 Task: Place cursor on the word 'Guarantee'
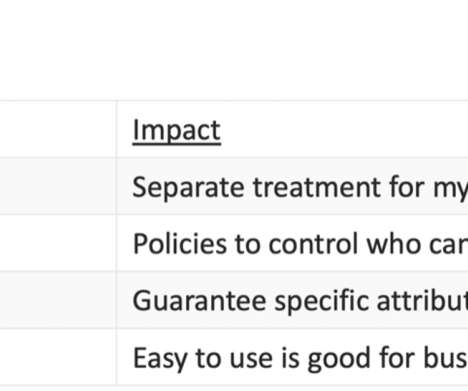click(199, 301)
